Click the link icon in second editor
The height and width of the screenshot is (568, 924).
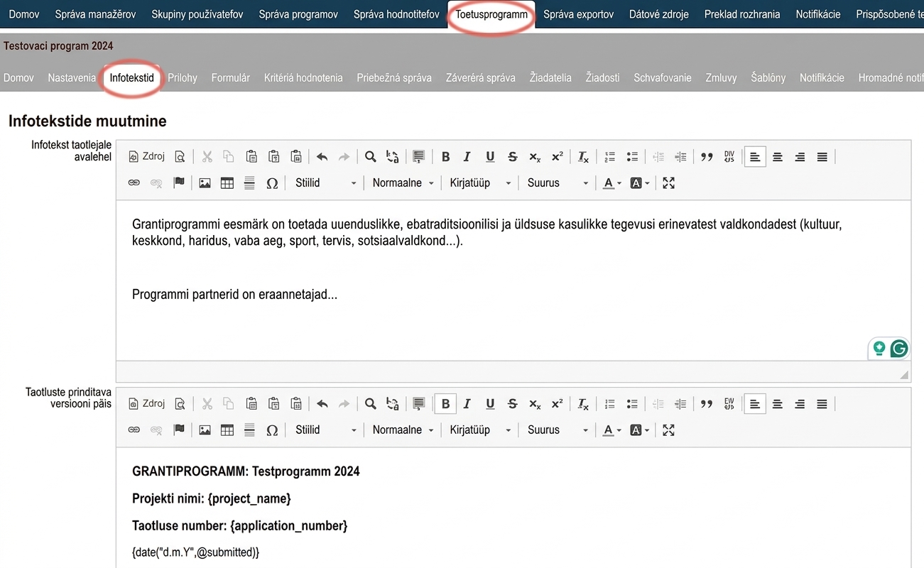tap(134, 430)
